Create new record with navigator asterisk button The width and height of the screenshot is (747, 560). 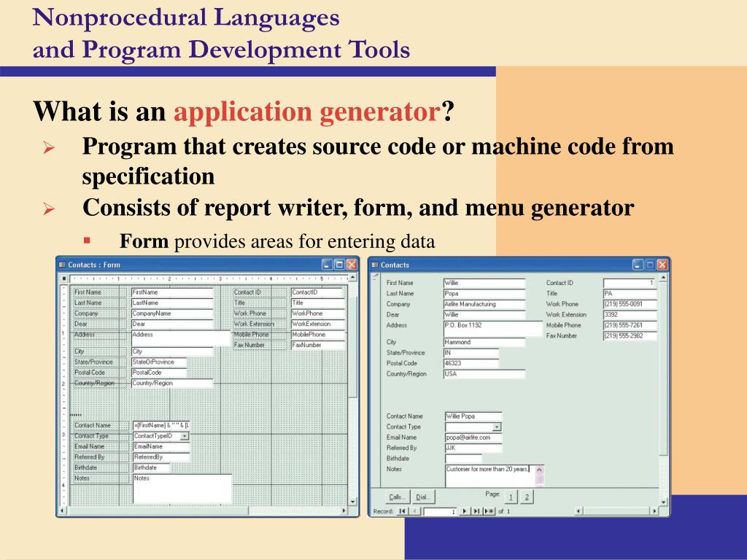coord(489,511)
